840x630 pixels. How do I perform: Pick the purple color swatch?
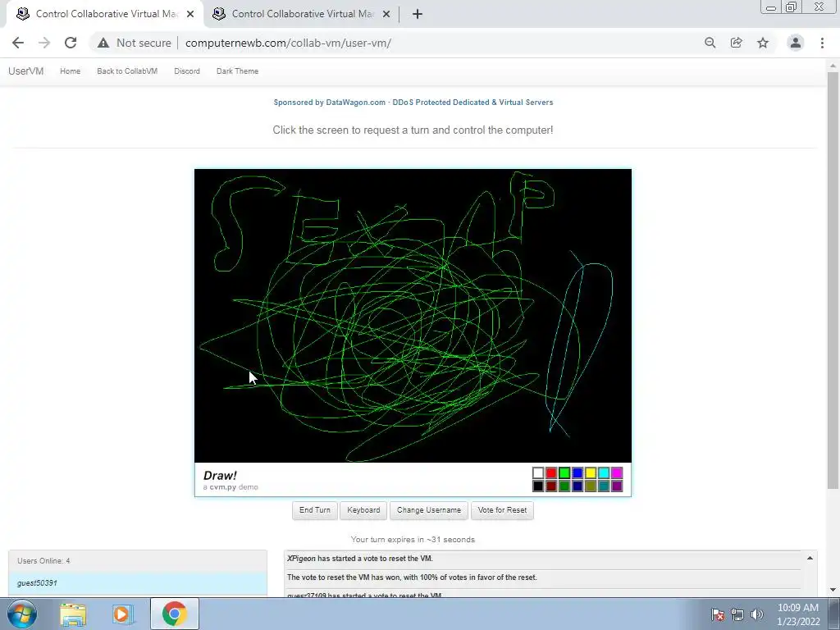tap(617, 486)
